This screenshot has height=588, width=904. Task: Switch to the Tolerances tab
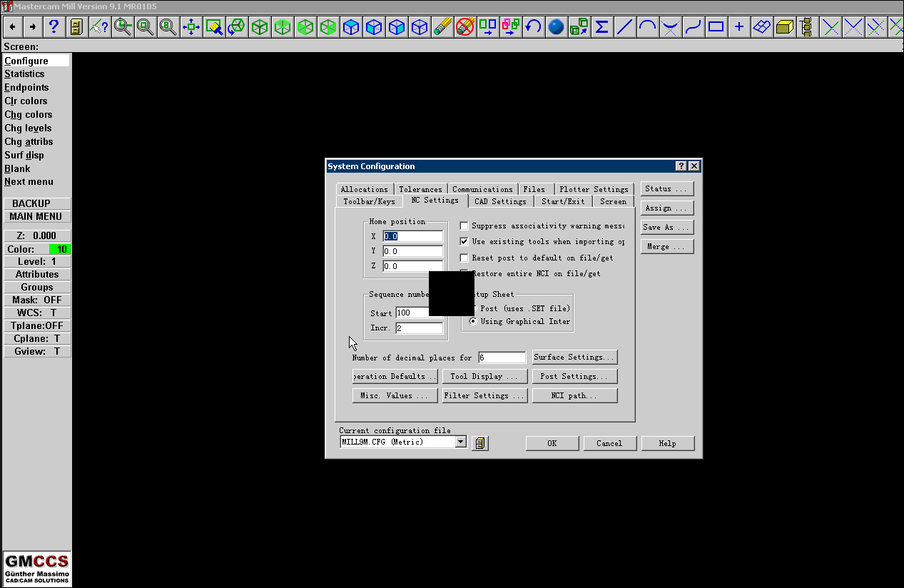[420, 189]
